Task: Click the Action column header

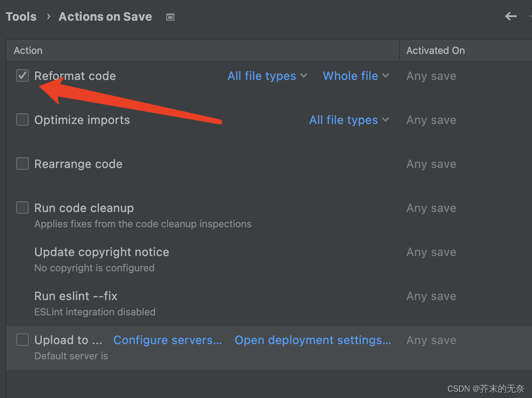Action: [28, 50]
